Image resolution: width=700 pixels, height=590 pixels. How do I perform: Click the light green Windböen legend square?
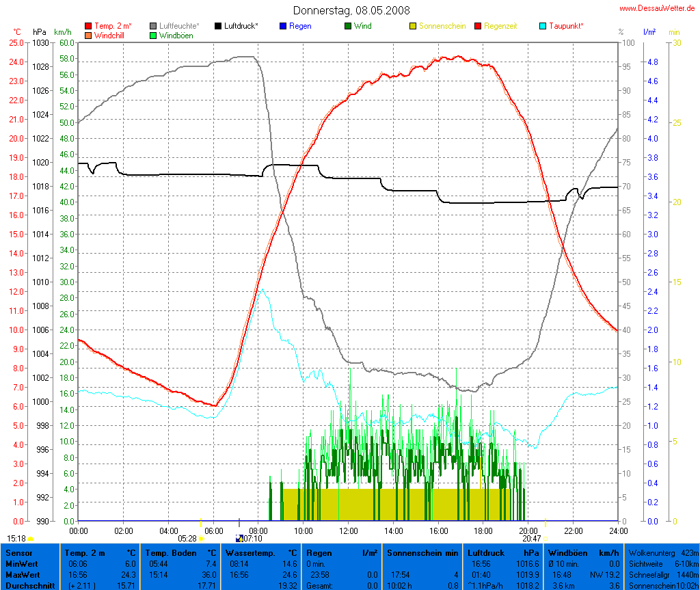pos(154,35)
